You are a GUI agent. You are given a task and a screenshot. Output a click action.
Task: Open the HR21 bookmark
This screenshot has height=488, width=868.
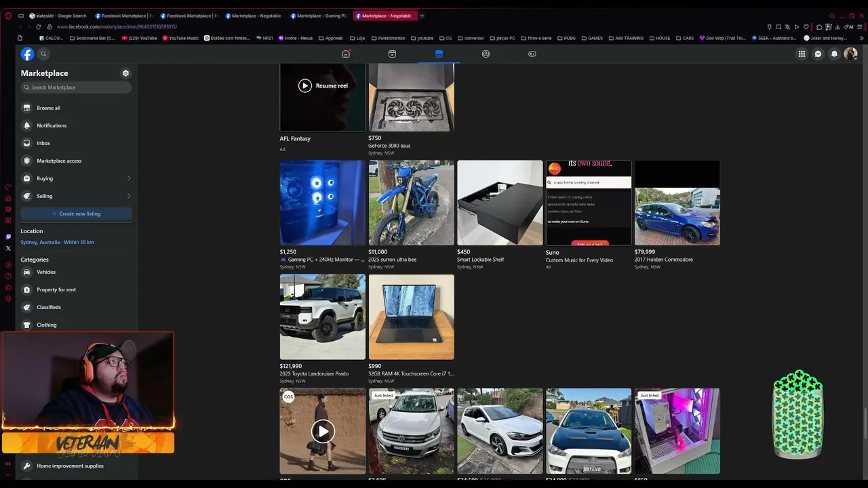click(264, 38)
